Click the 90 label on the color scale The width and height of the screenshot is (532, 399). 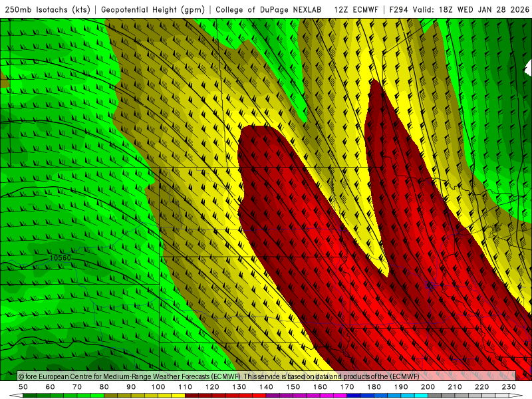(131, 387)
